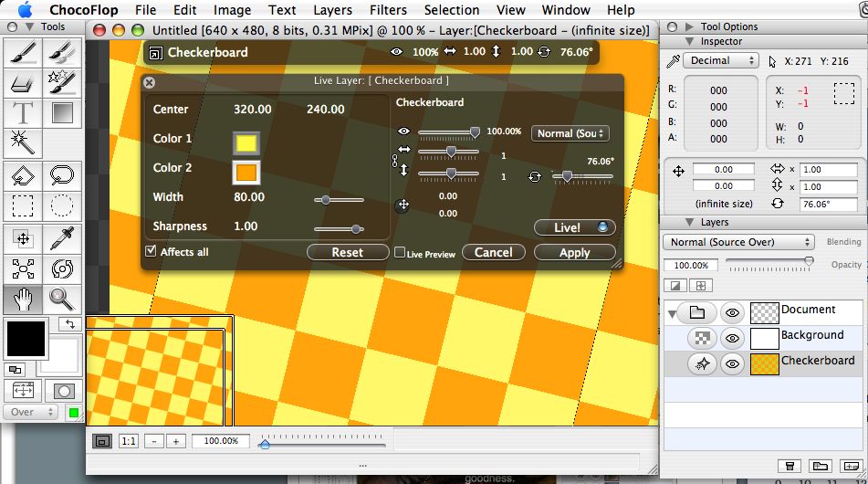The height and width of the screenshot is (484, 868).
Task: Pick the Lasso selection tool
Action: tap(62, 174)
